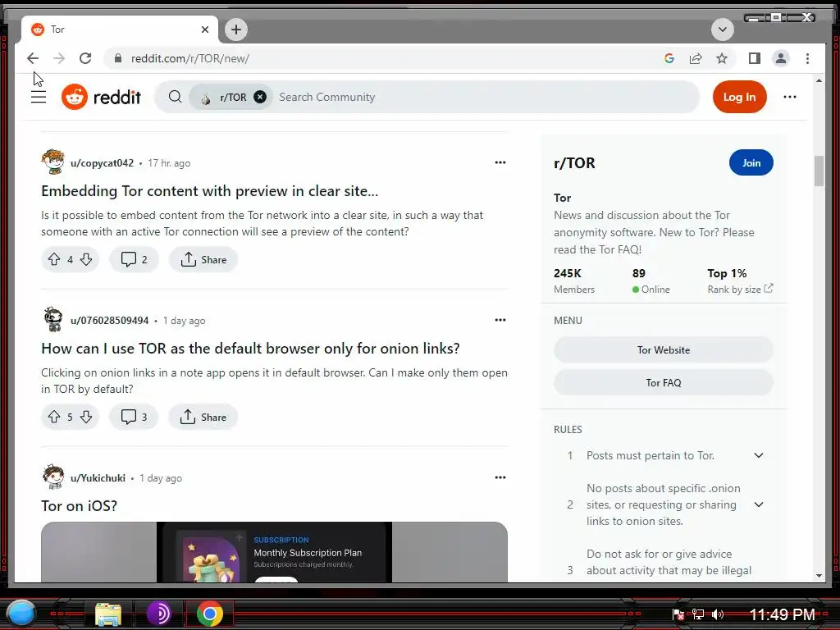
Task: View site information lock icon
Action: [x=118, y=58]
